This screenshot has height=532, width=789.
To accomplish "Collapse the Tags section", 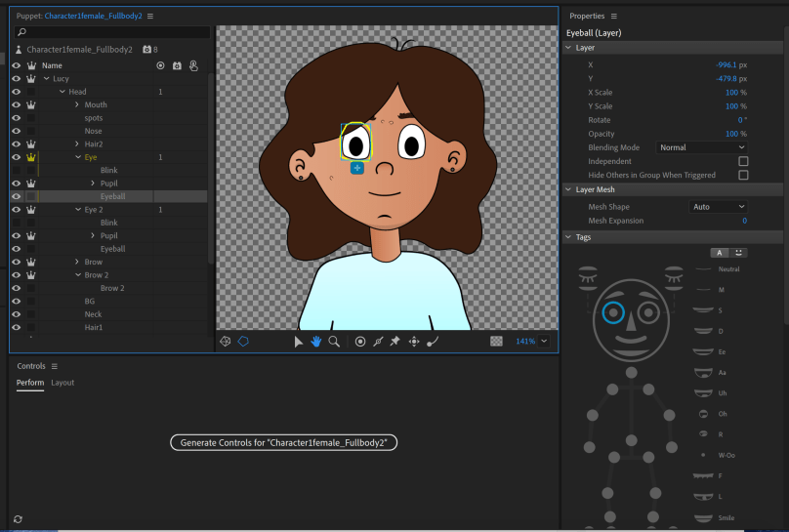I will tap(568, 237).
